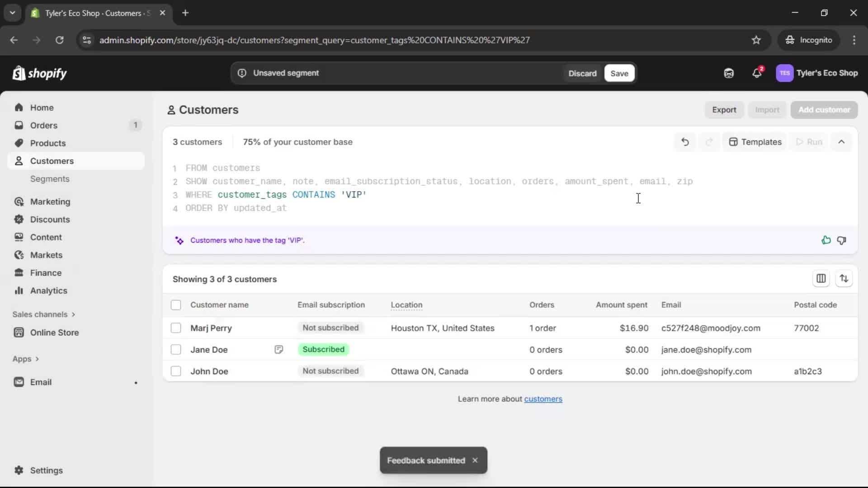Open the notifications bell icon
868x488 pixels.
click(x=757, y=73)
